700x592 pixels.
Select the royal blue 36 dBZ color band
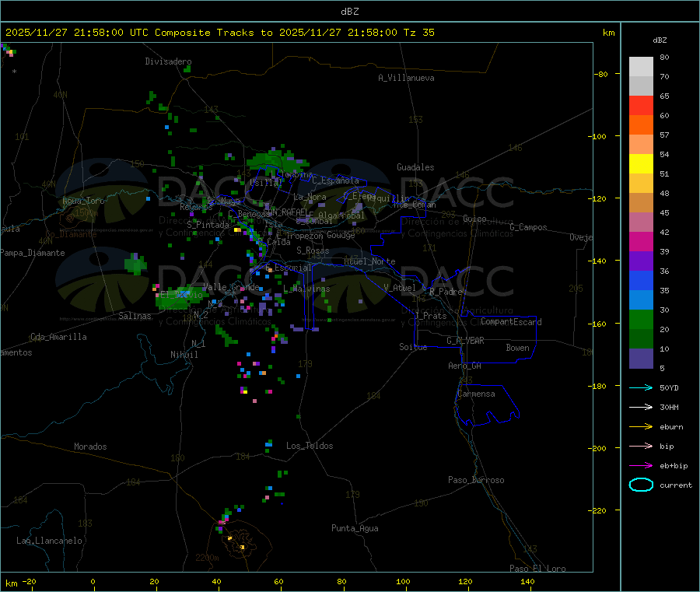(641, 280)
